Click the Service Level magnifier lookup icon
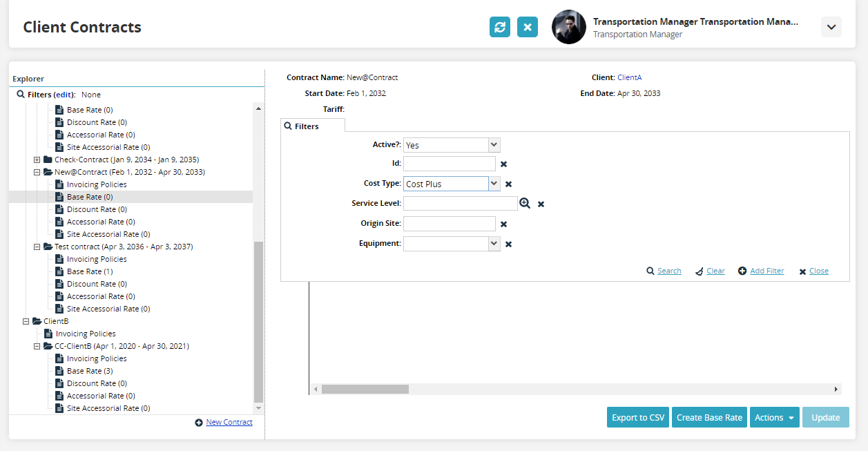Viewport: 868px width, 451px height. pyautogui.click(x=525, y=203)
